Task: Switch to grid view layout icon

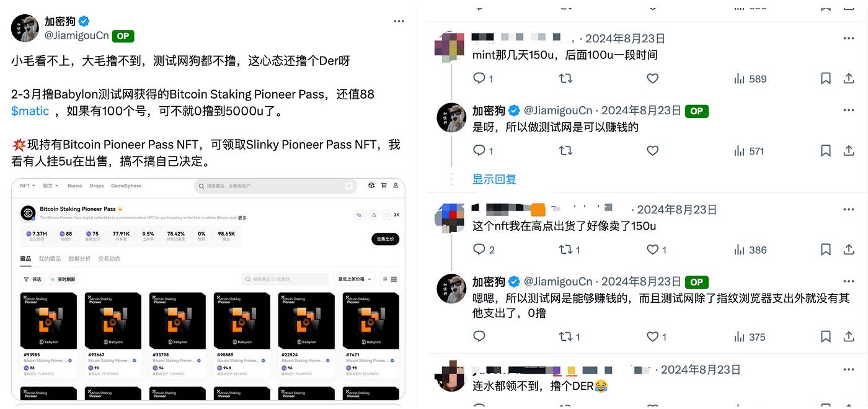Action: click(x=394, y=279)
